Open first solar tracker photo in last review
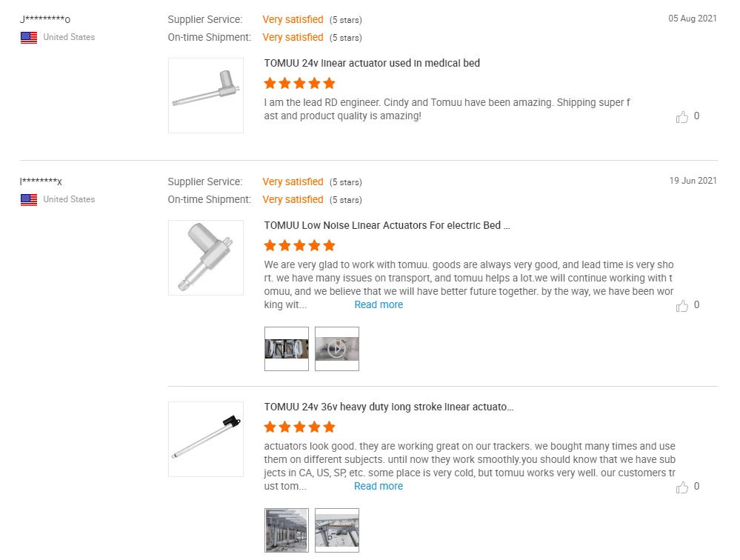 [287, 530]
